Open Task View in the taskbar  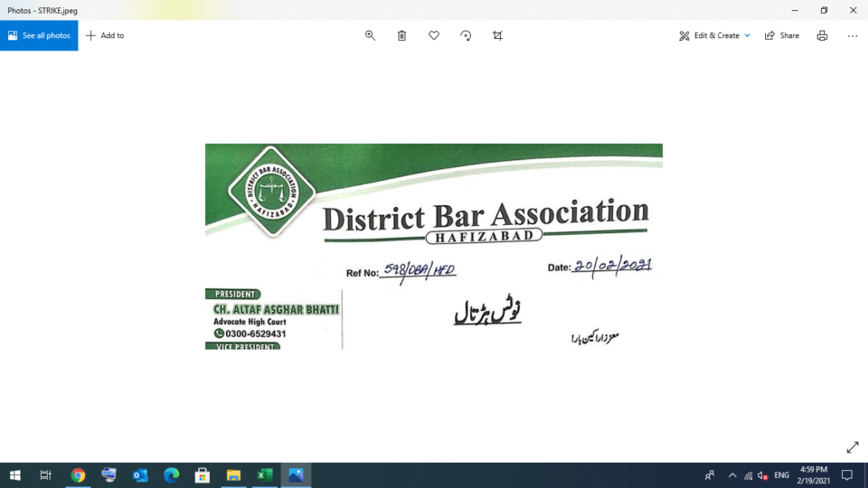tap(45, 475)
